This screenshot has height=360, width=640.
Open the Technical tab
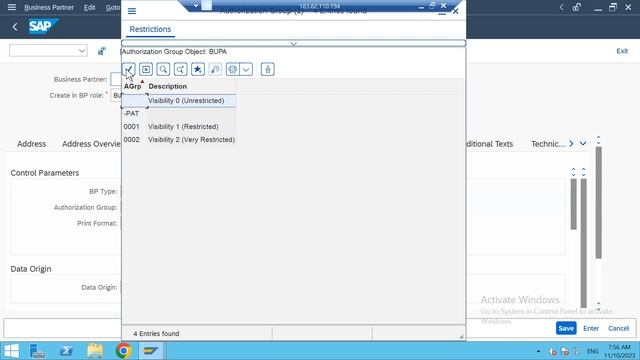coord(548,144)
